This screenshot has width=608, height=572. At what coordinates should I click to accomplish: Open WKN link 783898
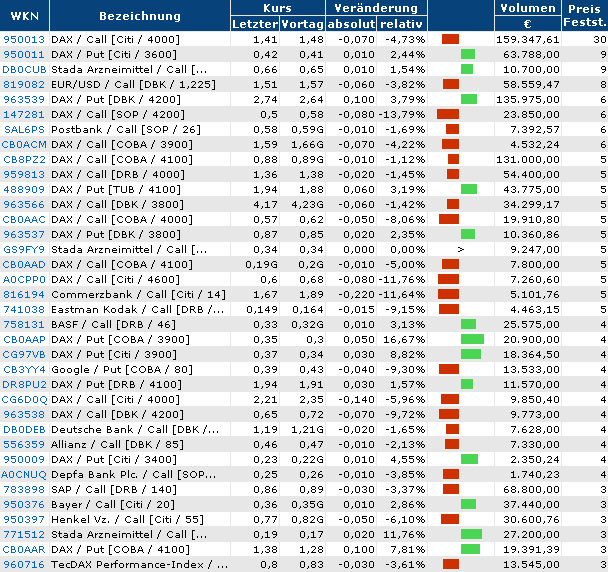pos(24,489)
